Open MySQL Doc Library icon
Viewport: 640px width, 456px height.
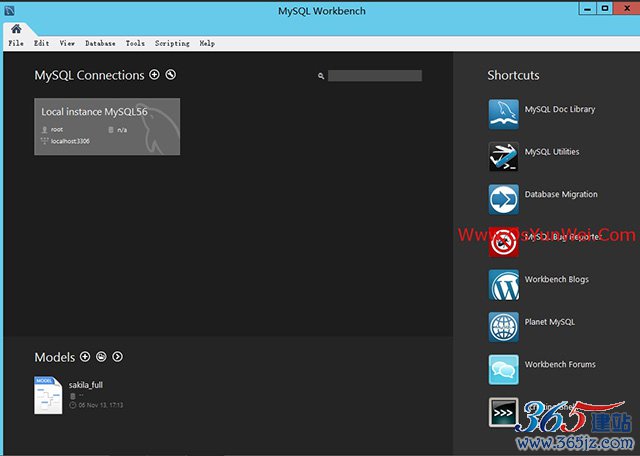[504, 114]
